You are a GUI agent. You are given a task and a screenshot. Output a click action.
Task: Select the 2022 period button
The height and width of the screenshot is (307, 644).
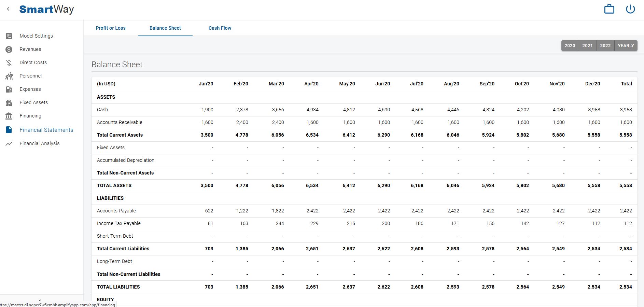(605, 45)
